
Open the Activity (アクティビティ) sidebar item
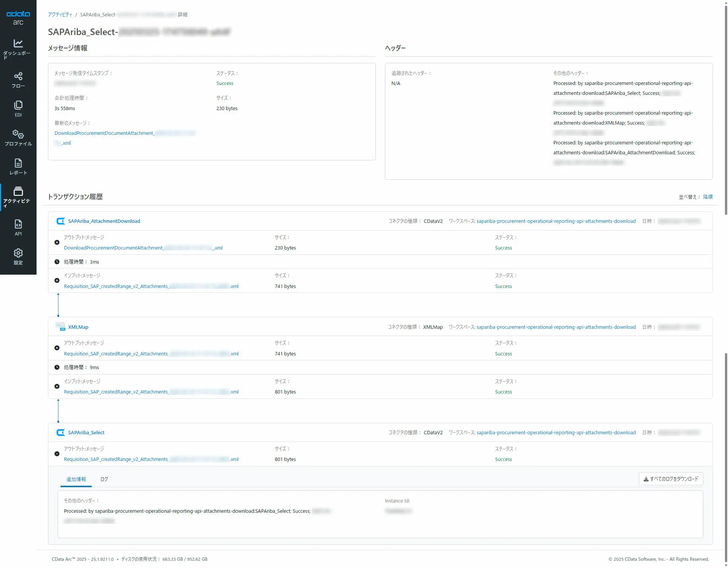pyautogui.click(x=18, y=197)
